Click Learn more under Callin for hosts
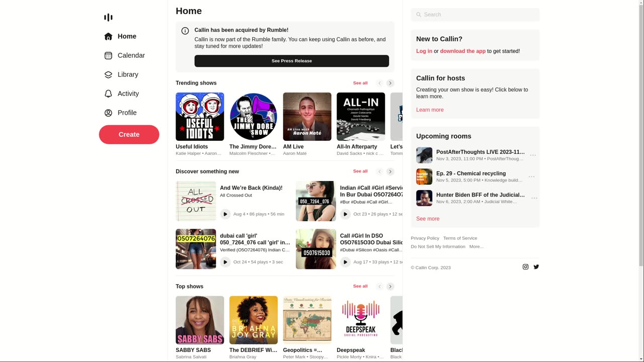 (x=430, y=110)
